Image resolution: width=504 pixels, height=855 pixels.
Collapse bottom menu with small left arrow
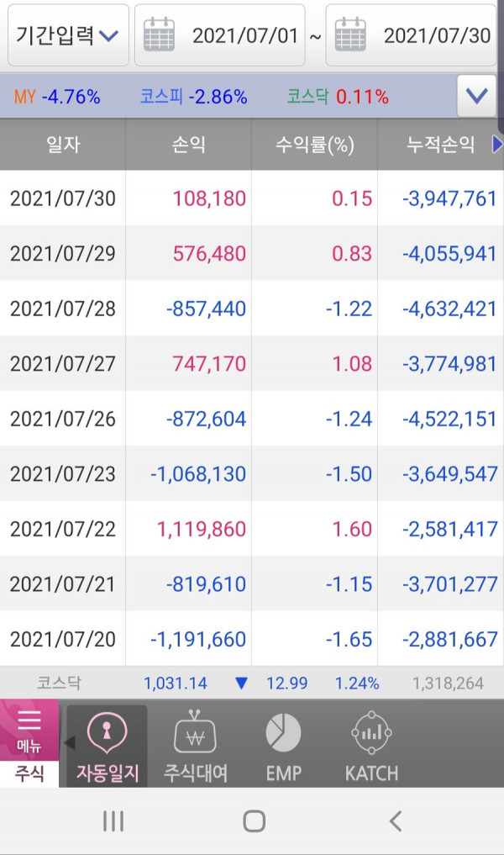[69, 742]
